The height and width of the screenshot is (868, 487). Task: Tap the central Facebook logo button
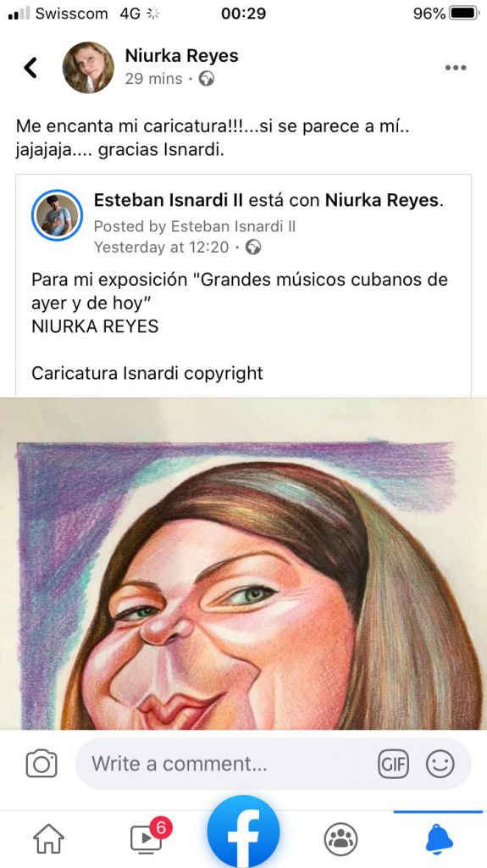point(244,832)
